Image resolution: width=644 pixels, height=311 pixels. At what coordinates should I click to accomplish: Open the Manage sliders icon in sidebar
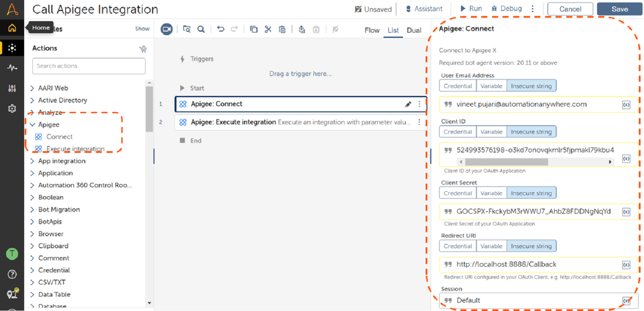[12, 88]
